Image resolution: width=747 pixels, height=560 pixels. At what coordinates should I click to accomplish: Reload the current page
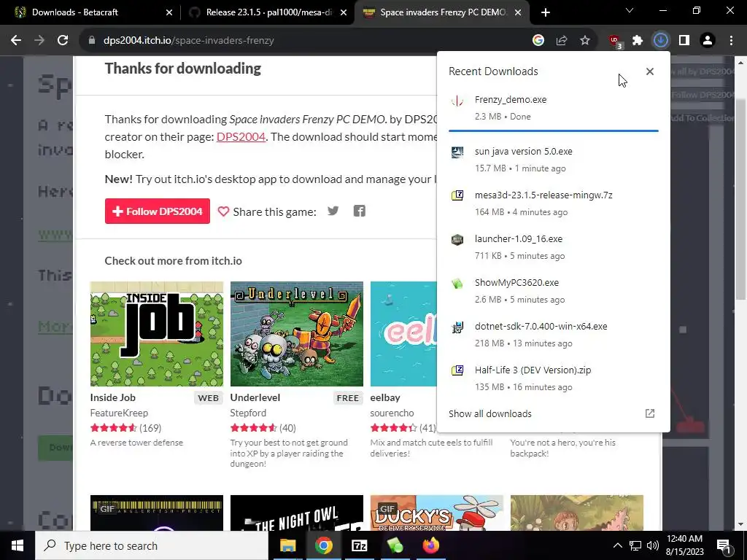[x=63, y=41]
